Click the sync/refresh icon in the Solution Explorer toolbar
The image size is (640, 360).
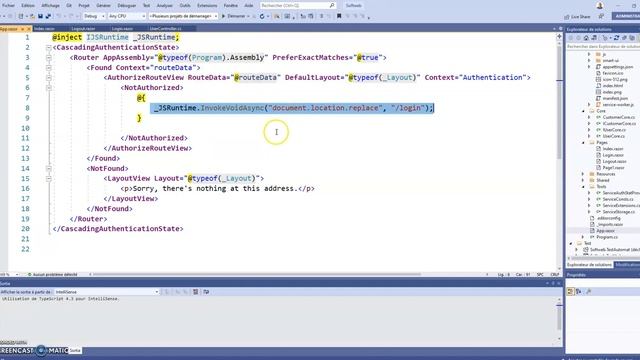point(616,38)
